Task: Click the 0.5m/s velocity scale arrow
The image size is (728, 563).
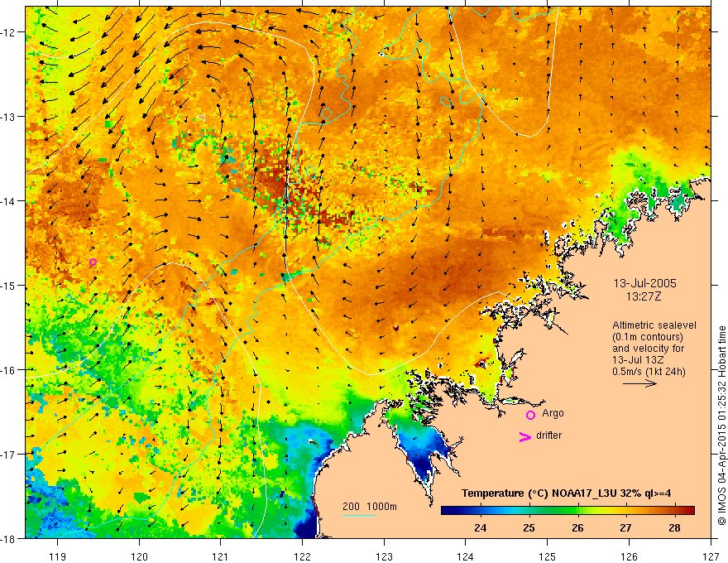Action: [639, 383]
